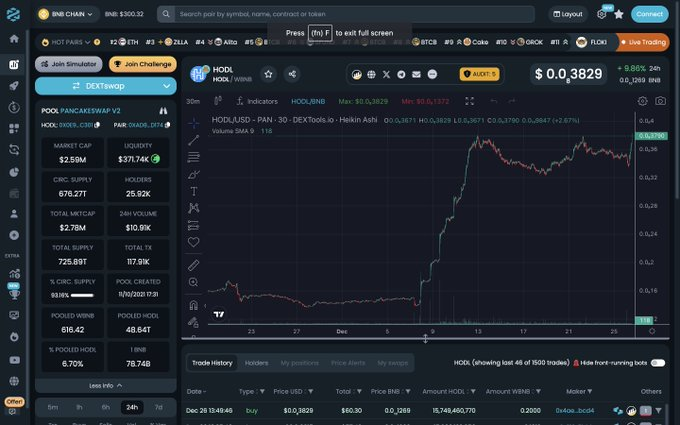This screenshot has width=680, height=425.
Task: Click the search pair input field
Action: click(354, 14)
